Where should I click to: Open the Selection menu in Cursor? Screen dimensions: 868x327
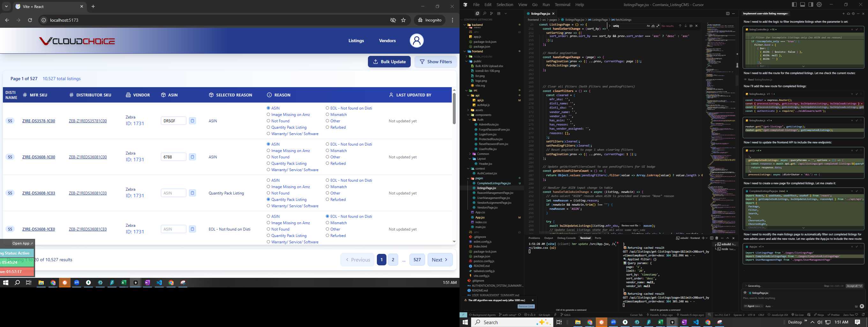click(x=505, y=5)
